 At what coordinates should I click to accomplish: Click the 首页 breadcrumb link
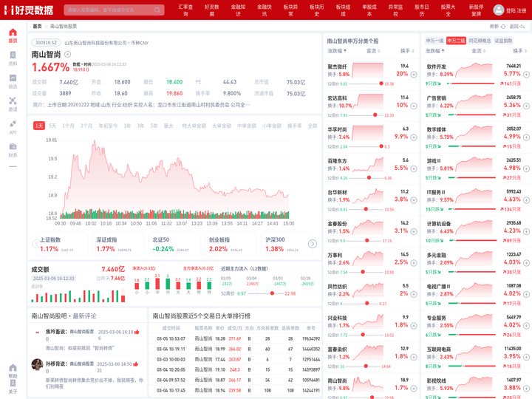37,27
